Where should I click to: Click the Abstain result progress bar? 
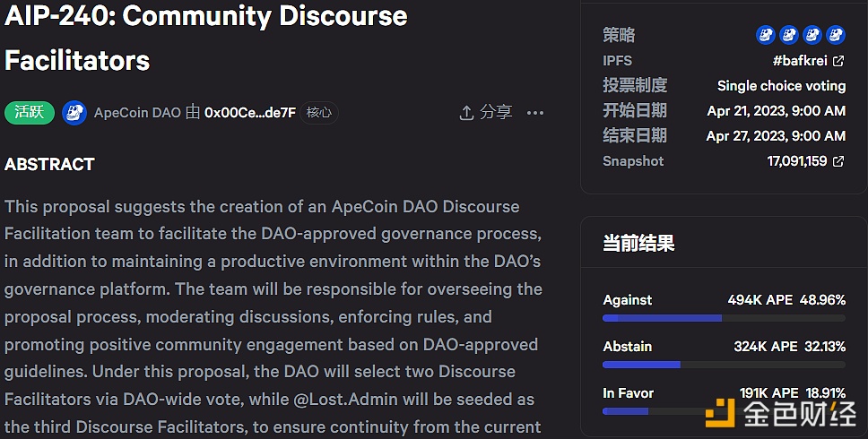tap(724, 365)
